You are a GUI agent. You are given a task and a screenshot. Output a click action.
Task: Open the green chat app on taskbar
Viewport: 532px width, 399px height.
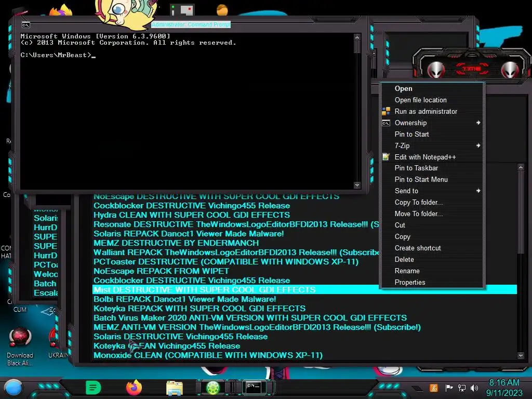[x=94, y=388]
